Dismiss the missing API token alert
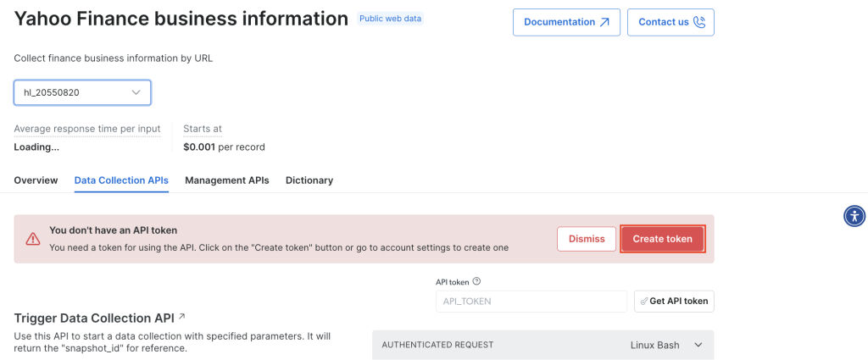868x360 pixels. point(586,239)
